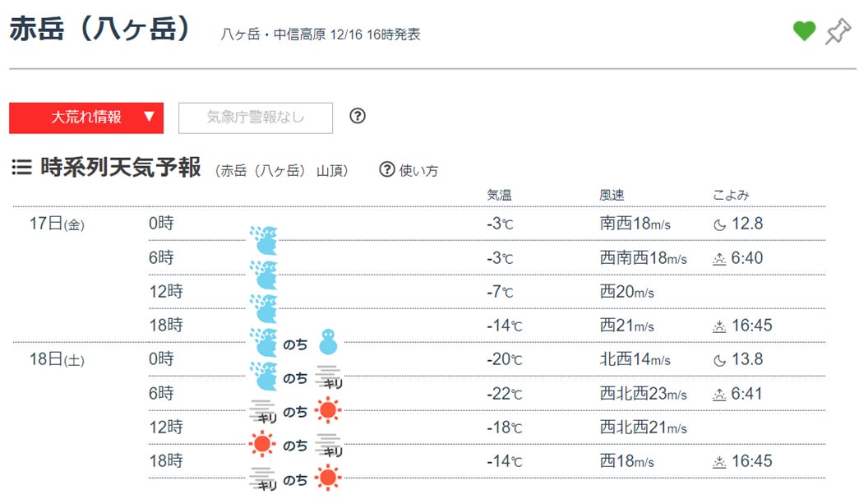Click the 西北西23m/s wind speed entry
Viewport: 868px width, 504px height.
pos(644,395)
